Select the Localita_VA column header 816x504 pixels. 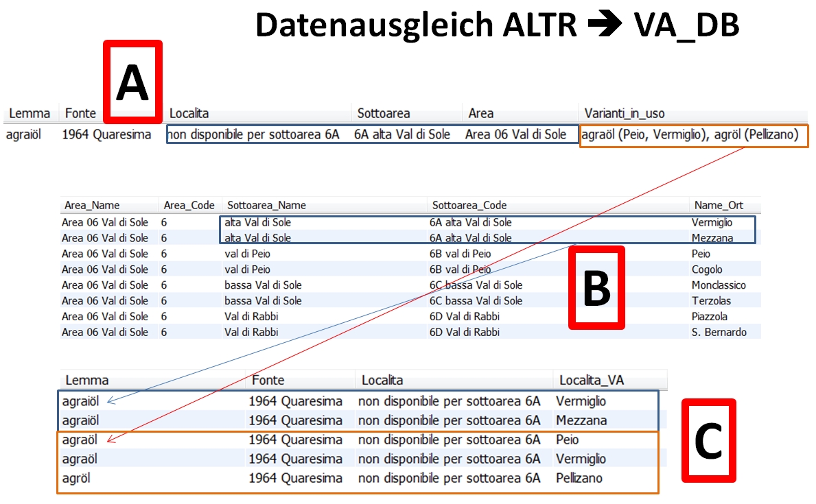click(x=592, y=380)
